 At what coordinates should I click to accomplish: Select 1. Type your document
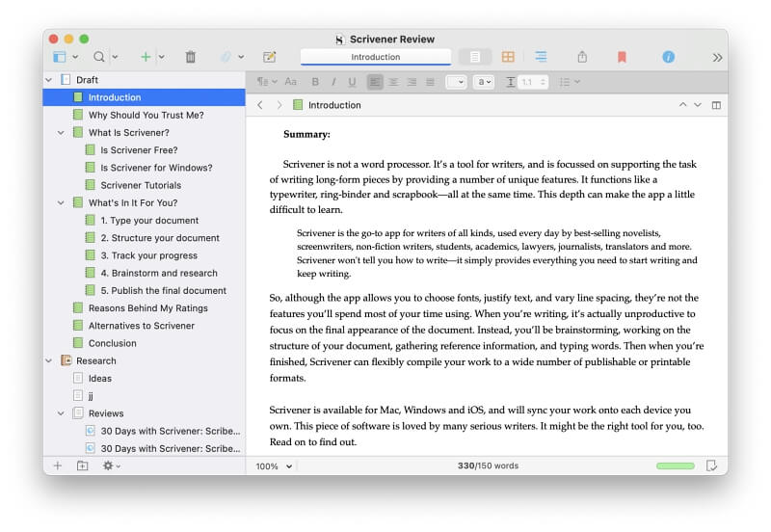(x=144, y=221)
